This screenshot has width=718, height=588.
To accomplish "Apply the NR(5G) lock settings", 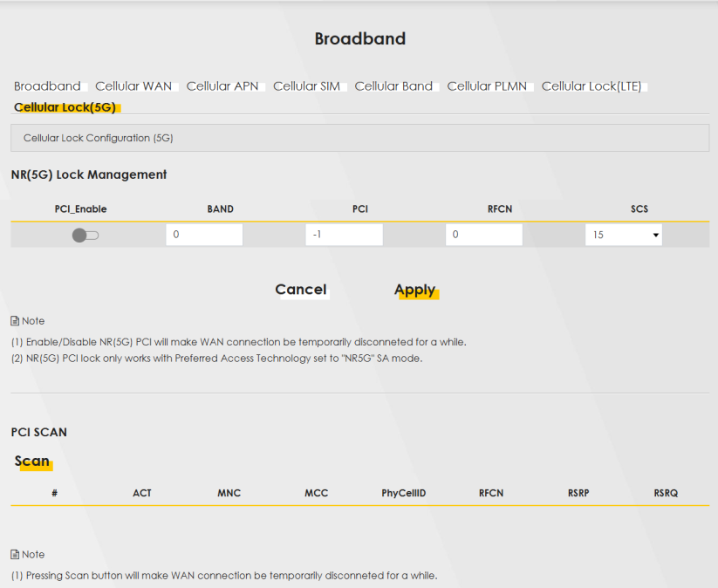I will point(414,291).
